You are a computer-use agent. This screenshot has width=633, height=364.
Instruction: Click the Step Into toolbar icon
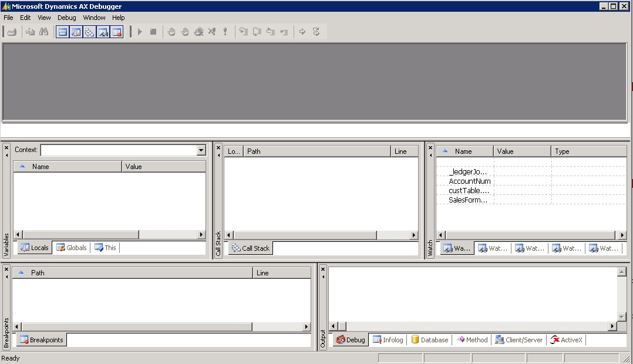(244, 32)
